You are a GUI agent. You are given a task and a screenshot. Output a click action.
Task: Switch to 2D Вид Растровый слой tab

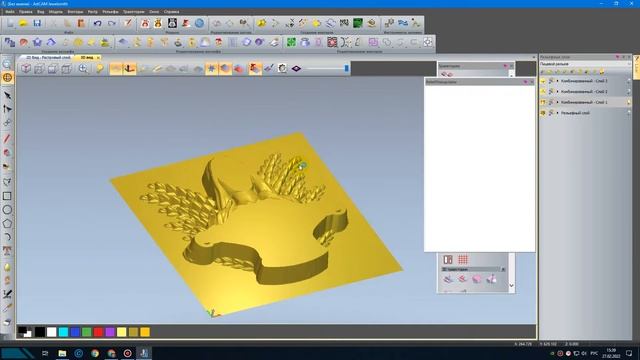[x=48, y=58]
